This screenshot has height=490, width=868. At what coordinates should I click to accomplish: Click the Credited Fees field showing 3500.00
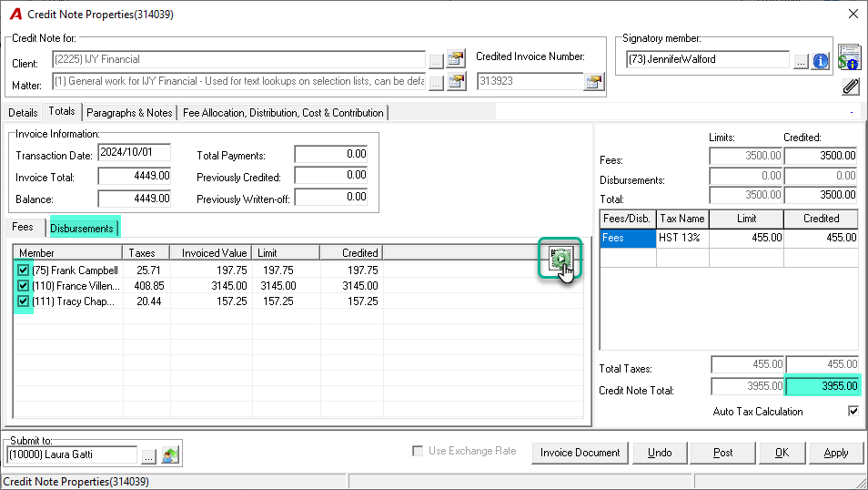tap(821, 156)
